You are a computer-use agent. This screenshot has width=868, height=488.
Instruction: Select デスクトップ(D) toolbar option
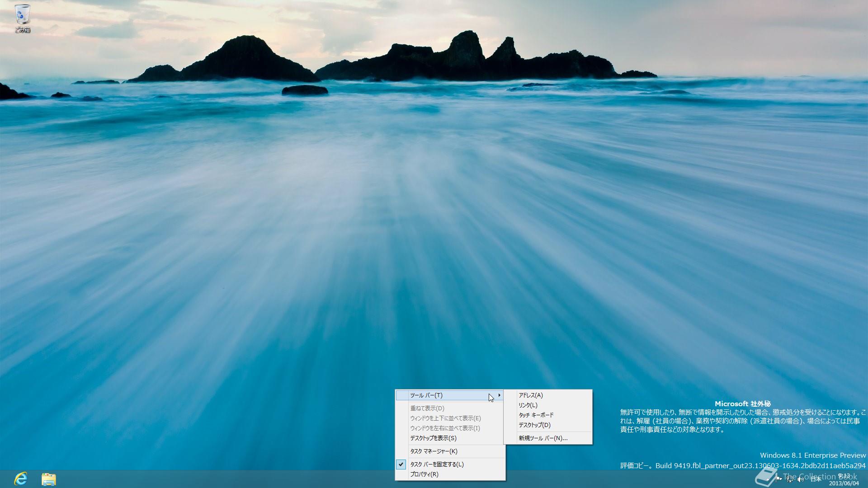click(548, 425)
